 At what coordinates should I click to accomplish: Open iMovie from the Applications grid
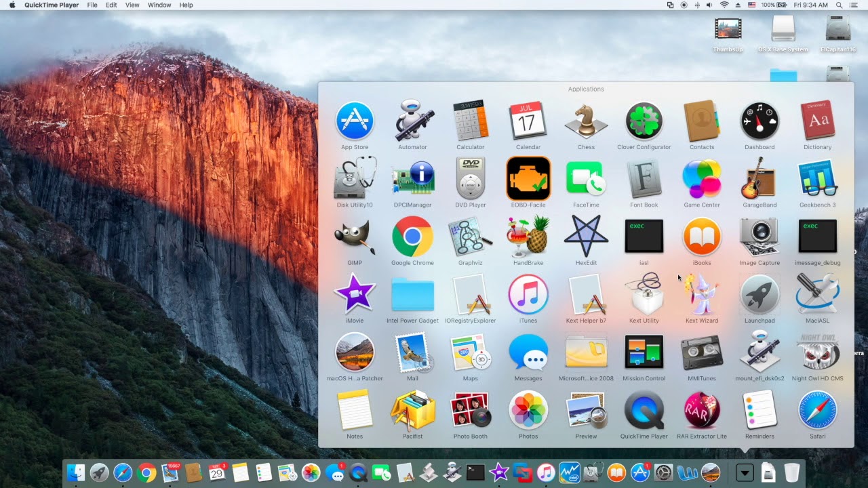pos(355,294)
